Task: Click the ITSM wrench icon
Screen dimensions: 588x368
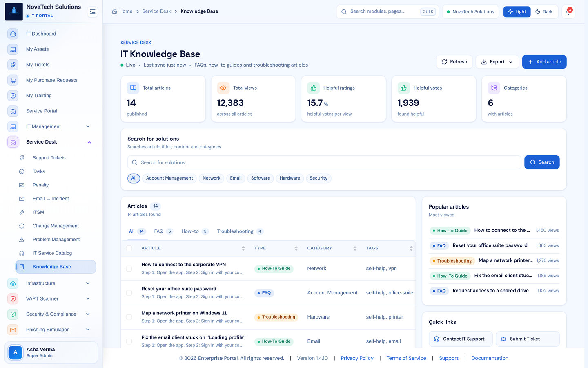Action: (22, 212)
